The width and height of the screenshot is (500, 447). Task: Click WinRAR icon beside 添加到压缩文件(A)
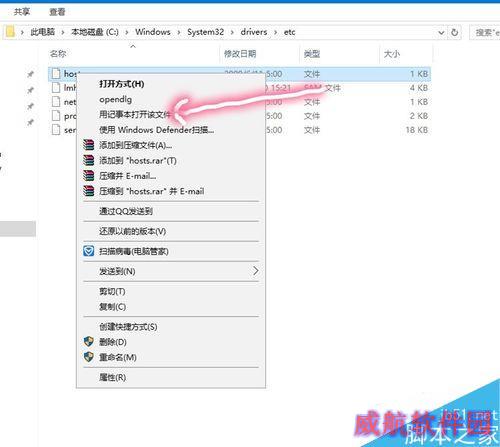coord(88,145)
